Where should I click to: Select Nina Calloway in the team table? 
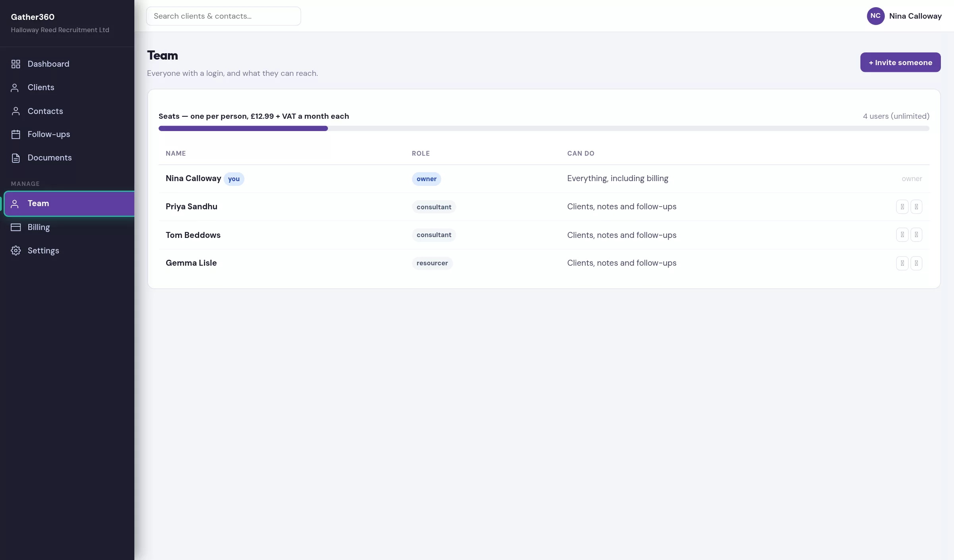coord(193,178)
